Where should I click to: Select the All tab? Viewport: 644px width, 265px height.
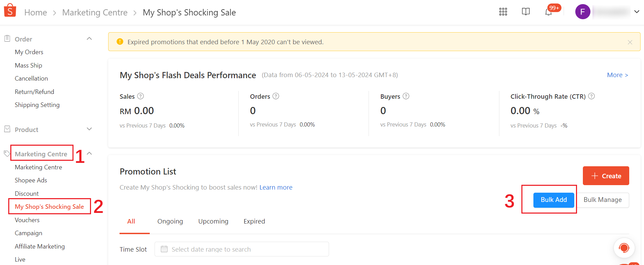pos(131,221)
